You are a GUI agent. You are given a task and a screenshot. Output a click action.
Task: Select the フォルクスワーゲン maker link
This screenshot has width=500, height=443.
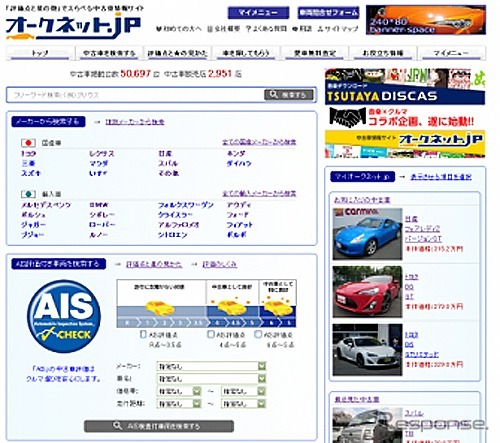pos(186,205)
